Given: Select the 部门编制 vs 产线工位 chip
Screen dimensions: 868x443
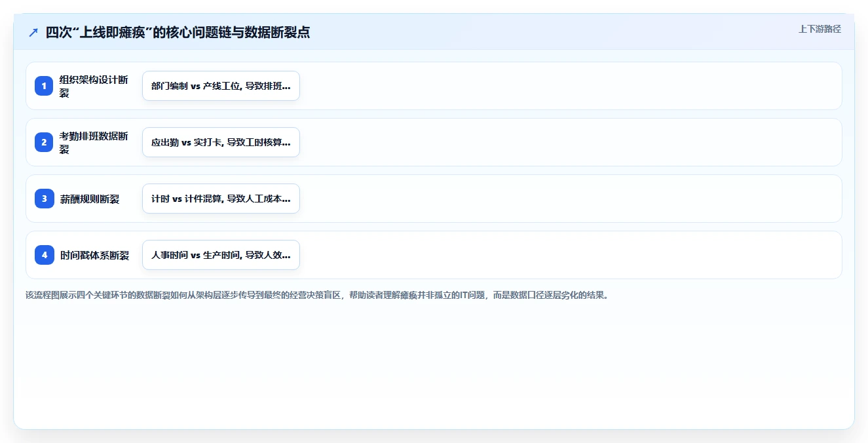Looking at the screenshot, I should [221, 86].
